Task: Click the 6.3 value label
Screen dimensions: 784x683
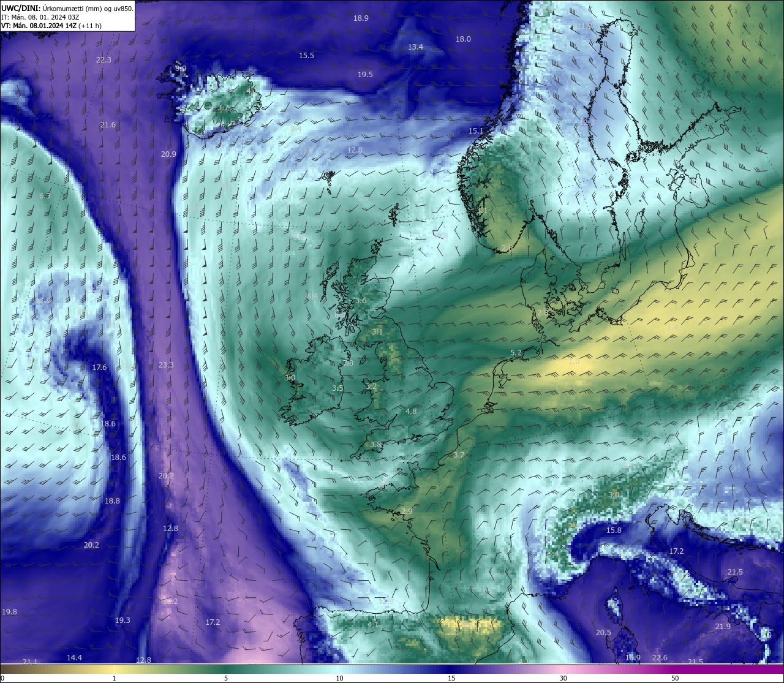Action: (45, 196)
